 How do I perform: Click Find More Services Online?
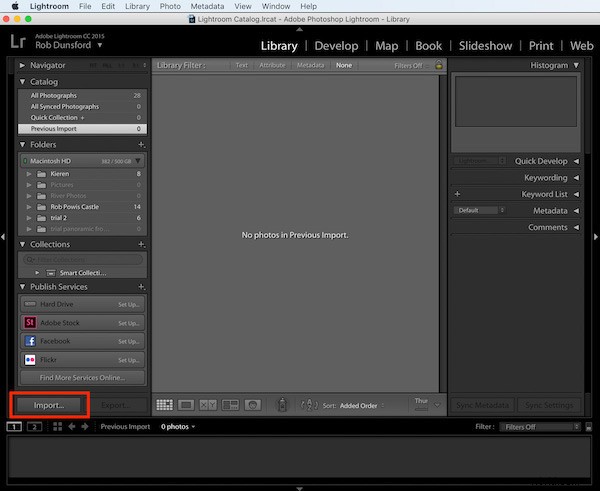pos(81,377)
